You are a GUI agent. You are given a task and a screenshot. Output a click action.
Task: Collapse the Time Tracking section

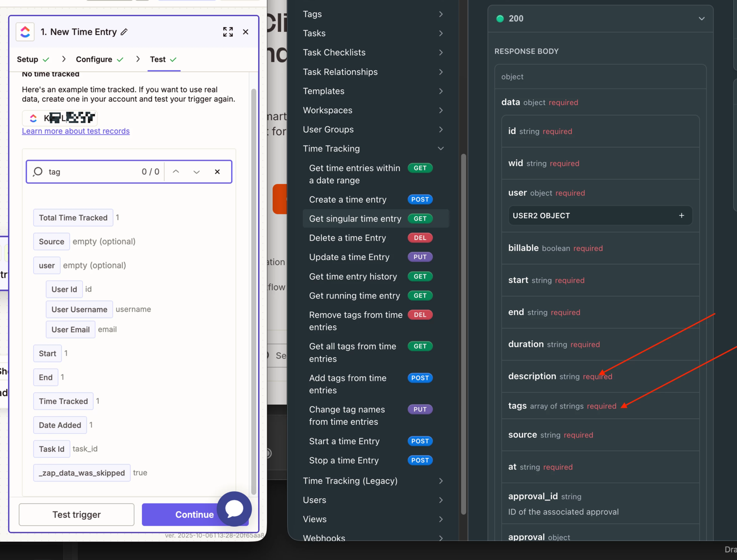[440, 149]
